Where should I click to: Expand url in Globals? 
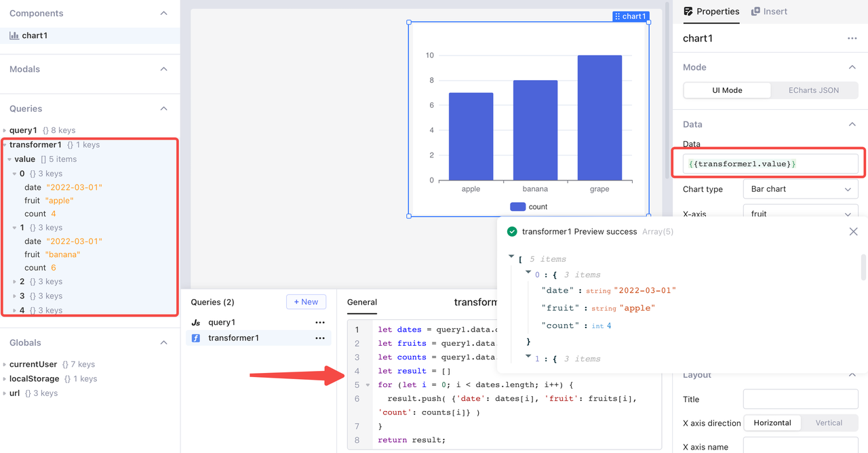[x=5, y=393]
